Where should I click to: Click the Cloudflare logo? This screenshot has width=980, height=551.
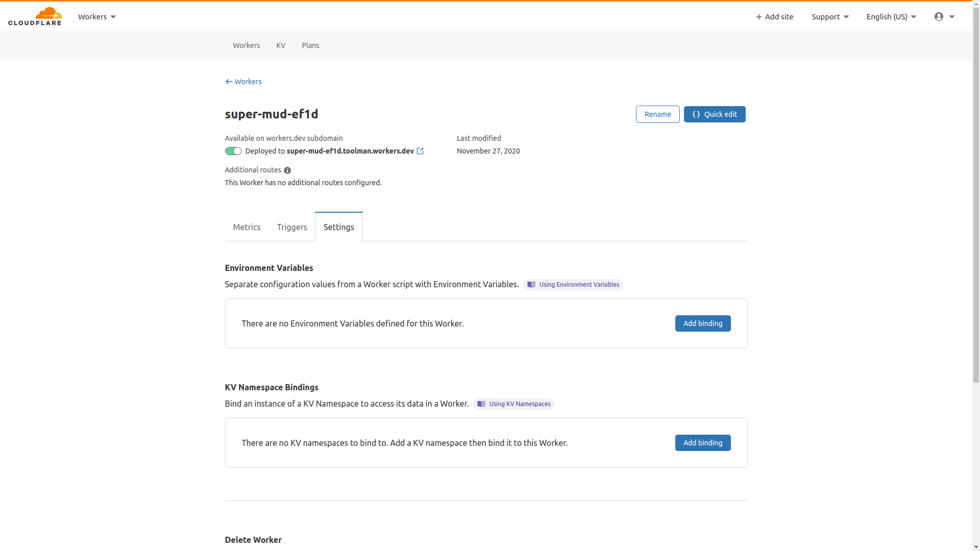click(35, 16)
